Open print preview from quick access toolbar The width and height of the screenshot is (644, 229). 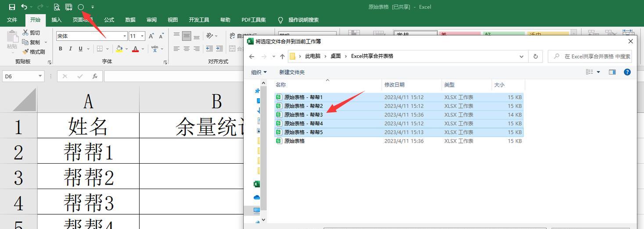tap(57, 7)
